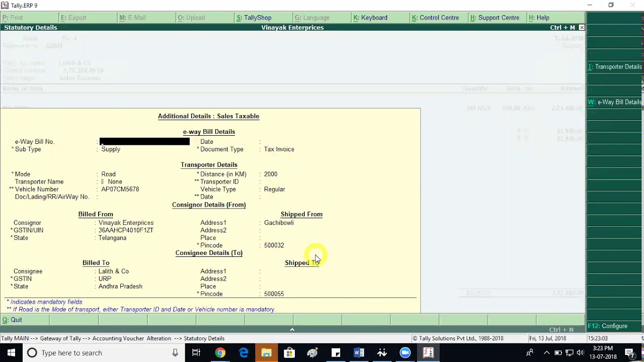Click the Ctrl + M label in title bar
This screenshot has width=644, height=362.
[562, 28]
